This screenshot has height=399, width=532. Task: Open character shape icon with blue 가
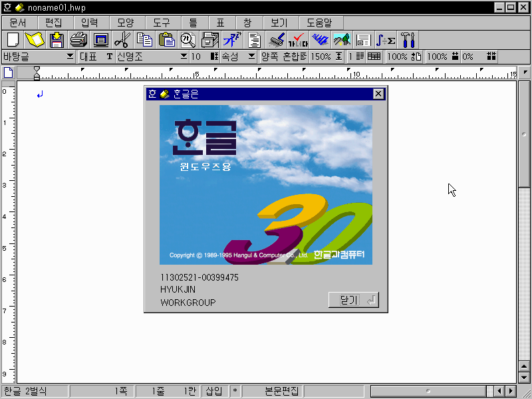click(x=232, y=40)
